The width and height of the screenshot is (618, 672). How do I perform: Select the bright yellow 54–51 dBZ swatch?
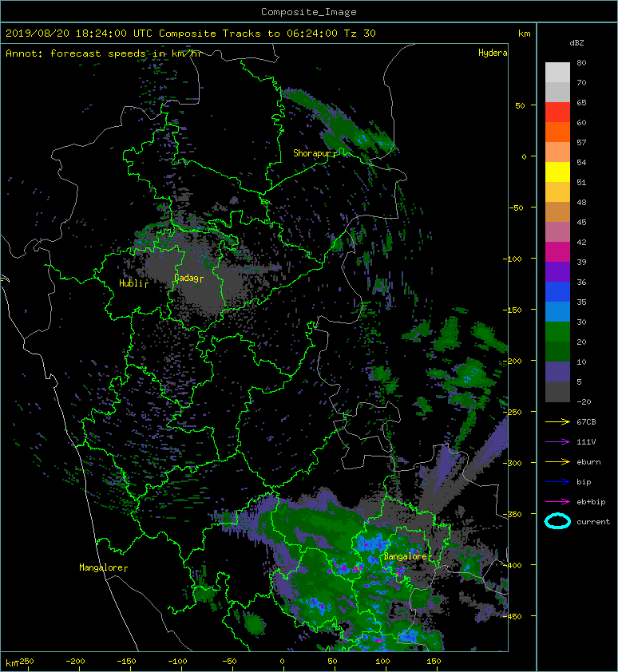[x=557, y=172]
